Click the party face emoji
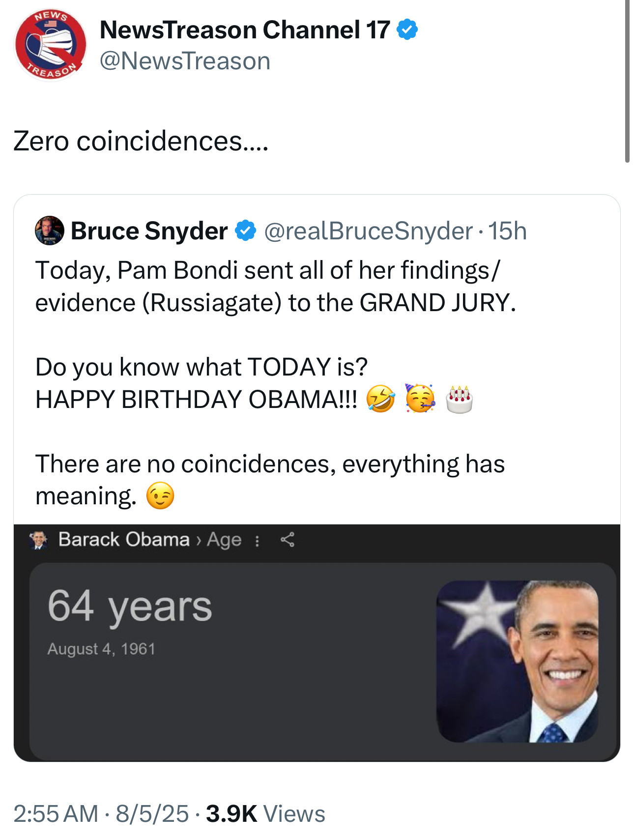 pyautogui.click(x=420, y=398)
